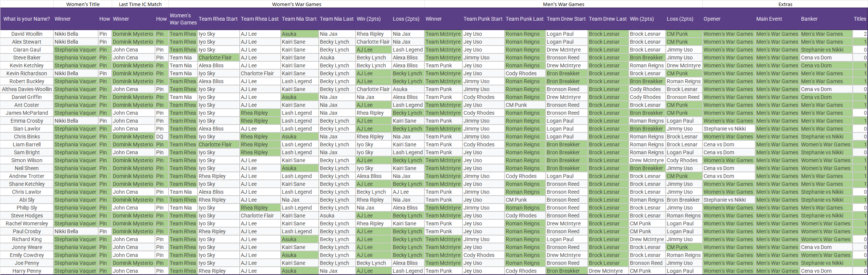This screenshot has height=275, width=868.
Task: Select the "Extras" group header cell
Action: [785, 4]
